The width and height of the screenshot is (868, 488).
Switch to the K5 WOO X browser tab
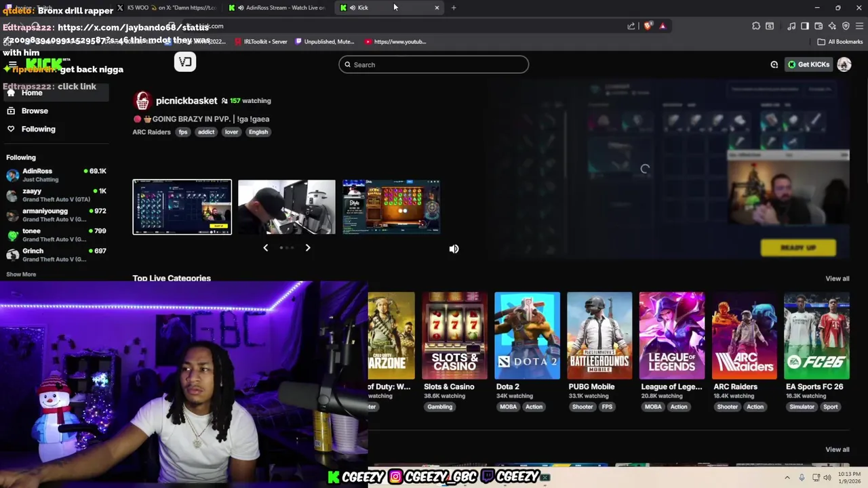click(167, 7)
